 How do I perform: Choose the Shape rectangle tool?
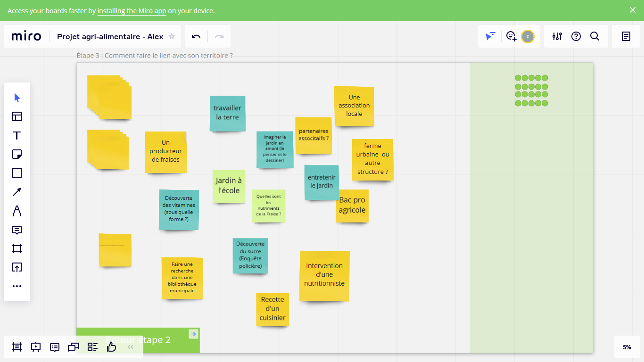point(17,173)
